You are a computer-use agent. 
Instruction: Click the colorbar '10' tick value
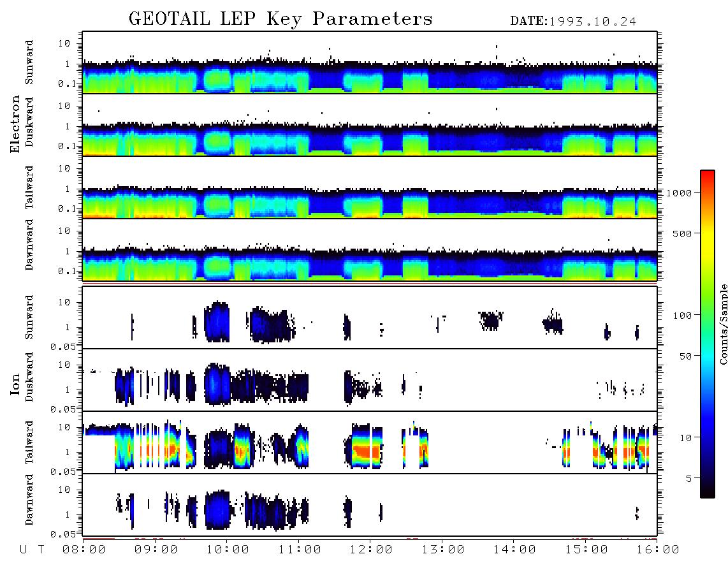click(x=685, y=437)
